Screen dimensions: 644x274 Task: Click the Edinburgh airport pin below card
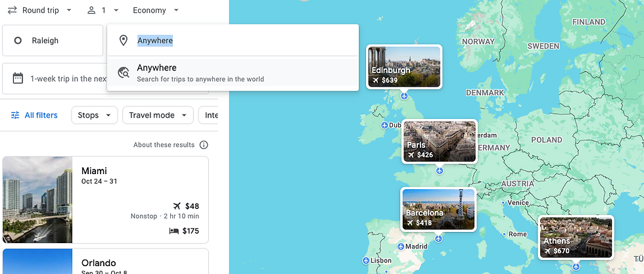pos(405,96)
